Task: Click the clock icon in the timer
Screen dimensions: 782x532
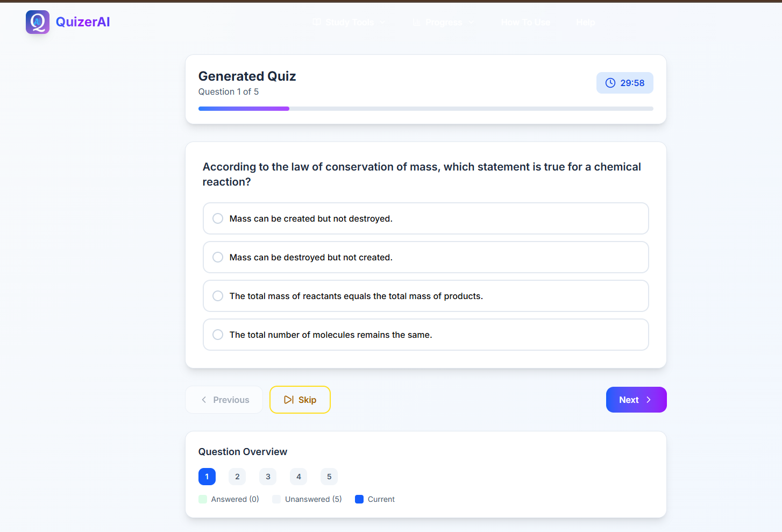Action: pos(610,83)
